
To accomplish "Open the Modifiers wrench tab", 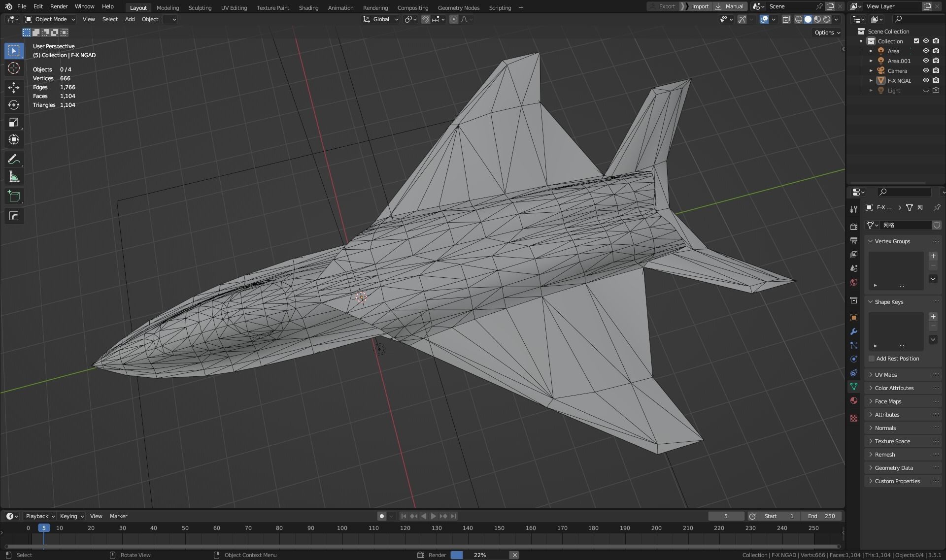I will [854, 331].
